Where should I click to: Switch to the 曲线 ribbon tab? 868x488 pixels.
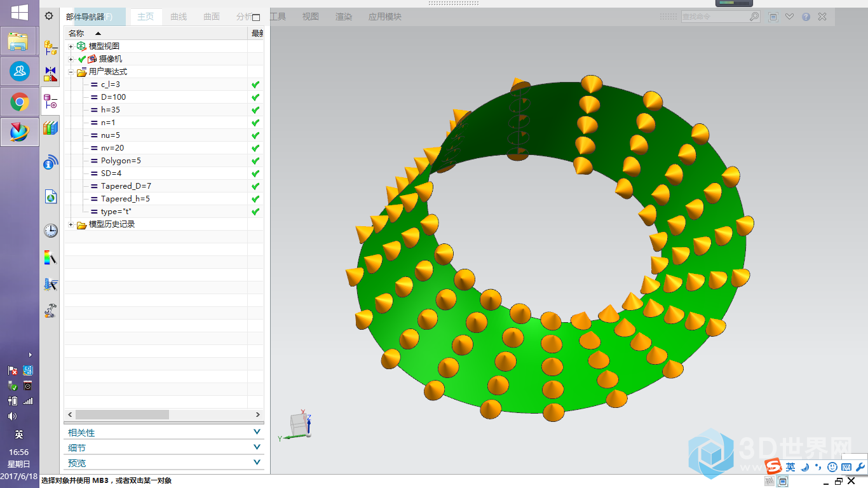pos(179,17)
